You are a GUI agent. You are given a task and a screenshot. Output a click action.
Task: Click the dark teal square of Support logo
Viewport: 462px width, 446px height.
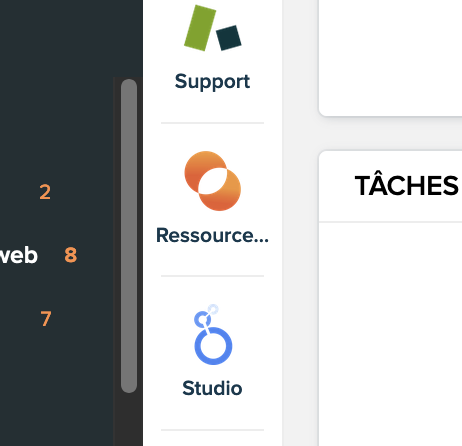(x=229, y=38)
